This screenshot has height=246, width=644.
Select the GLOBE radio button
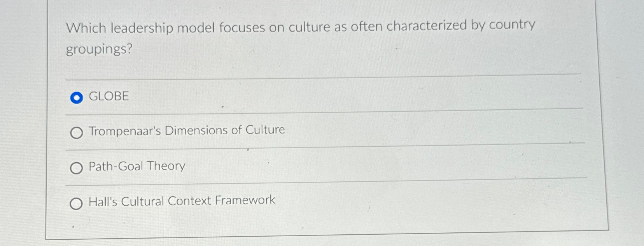77,98
